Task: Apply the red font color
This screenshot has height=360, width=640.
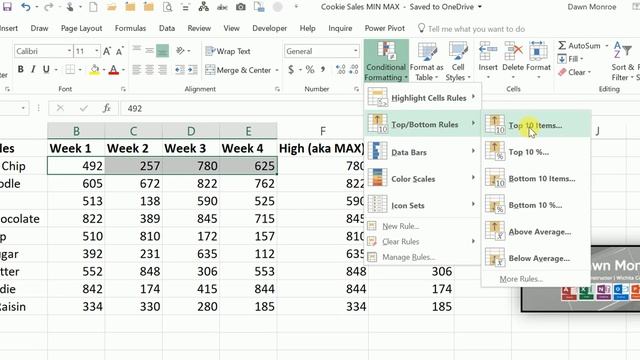Action: [x=114, y=70]
